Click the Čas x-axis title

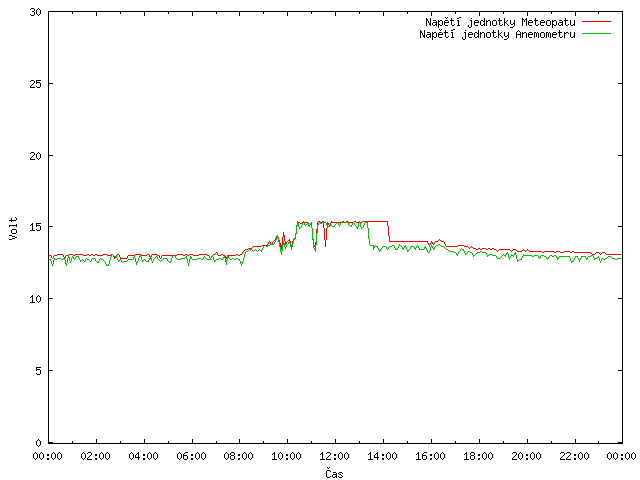334,473
